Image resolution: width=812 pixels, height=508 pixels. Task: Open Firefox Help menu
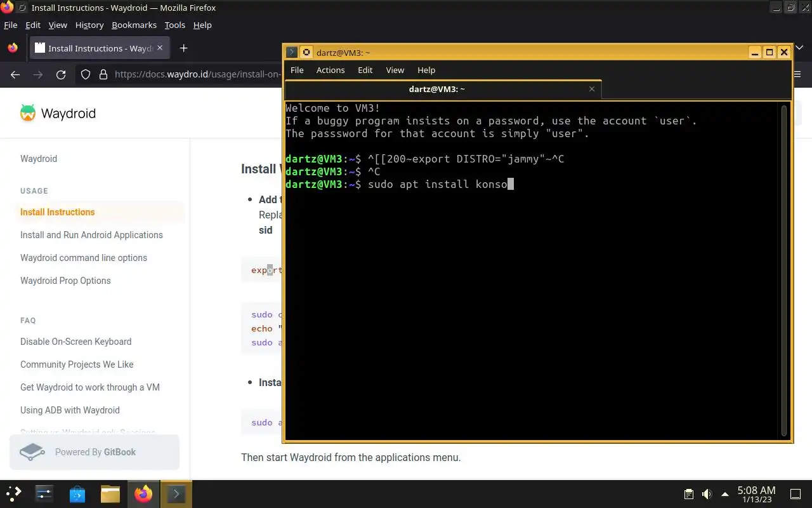(202, 25)
